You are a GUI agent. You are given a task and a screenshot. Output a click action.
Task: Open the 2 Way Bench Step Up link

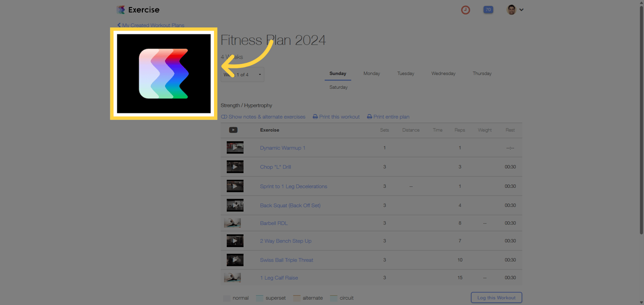[x=286, y=241]
